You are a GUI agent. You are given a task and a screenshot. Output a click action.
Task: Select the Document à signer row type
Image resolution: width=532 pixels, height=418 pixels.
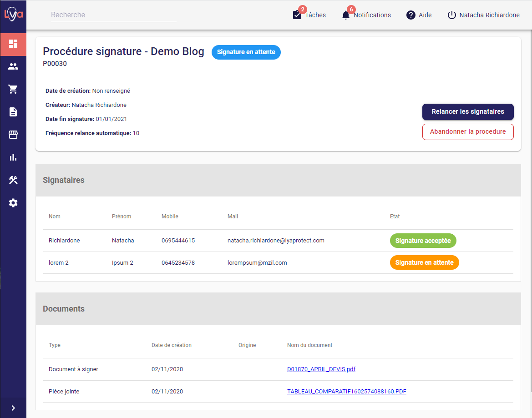(x=73, y=369)
